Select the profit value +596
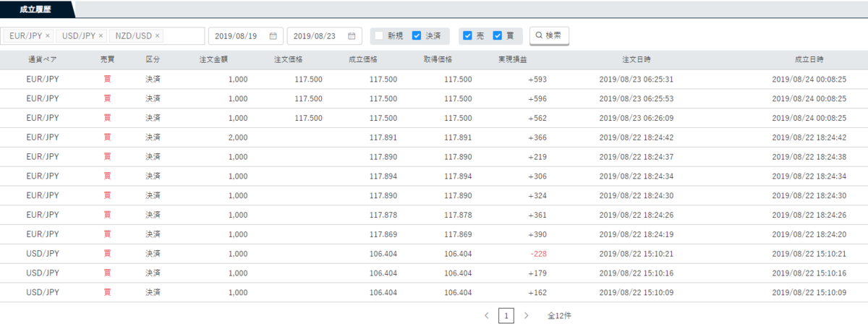Image resolution: width=868 pixels, height=324 pixels. click(x=537, y=99)
